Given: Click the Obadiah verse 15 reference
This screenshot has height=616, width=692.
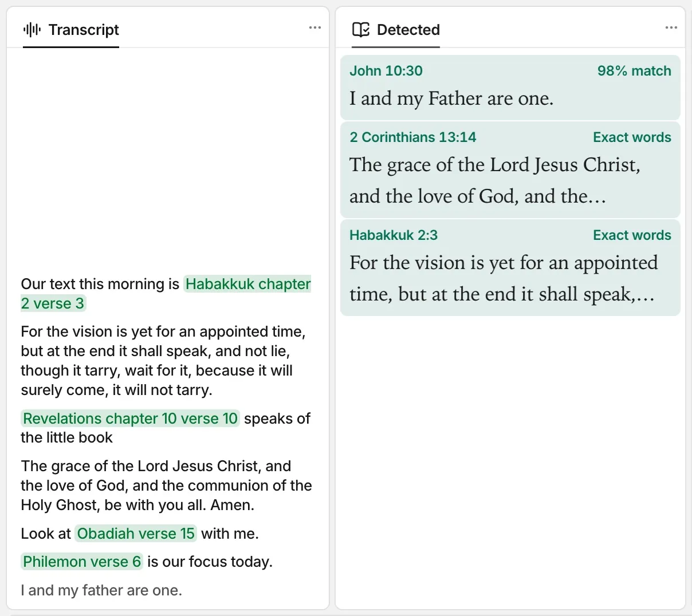Looking at the screenshot, I should pos(136,534).
